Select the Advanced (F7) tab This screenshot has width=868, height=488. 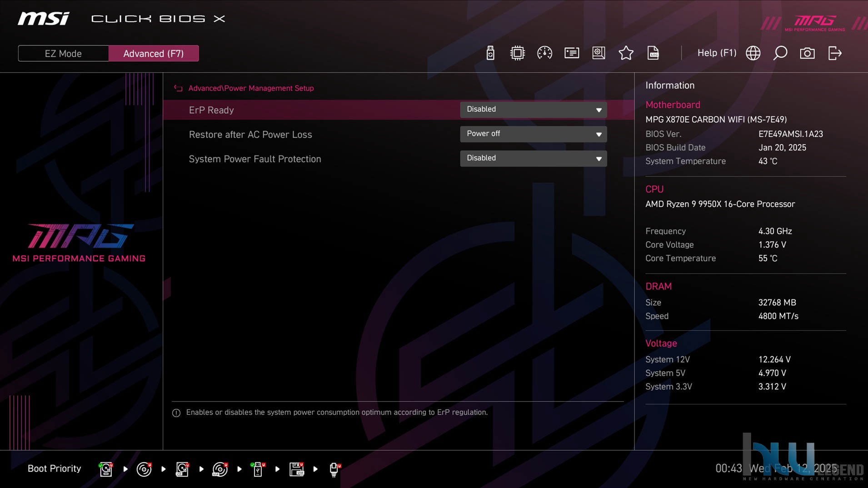coord(154,54)
